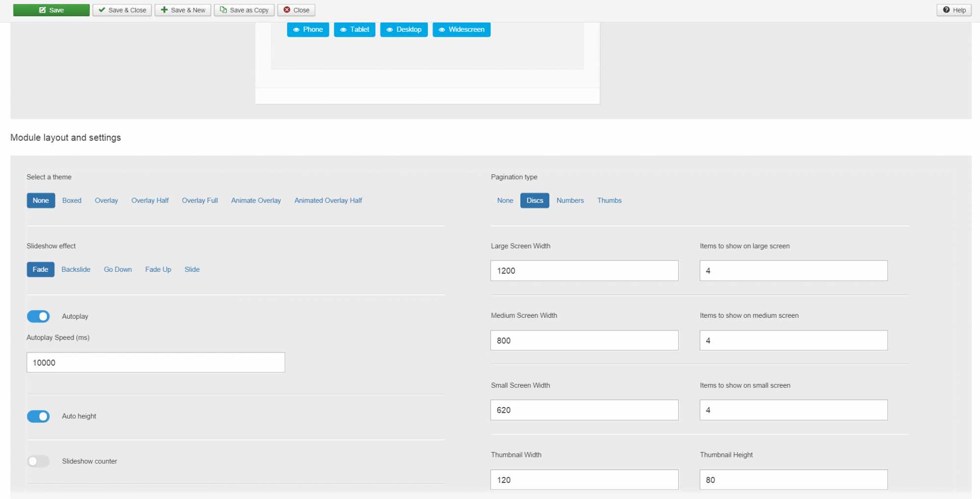Set pagination type to Numbers

click(570, 200)
